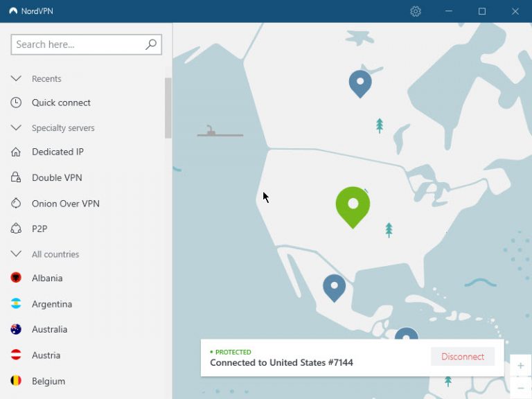
Task: Collapse the Specialty servers section
Action: pos(16,128)
